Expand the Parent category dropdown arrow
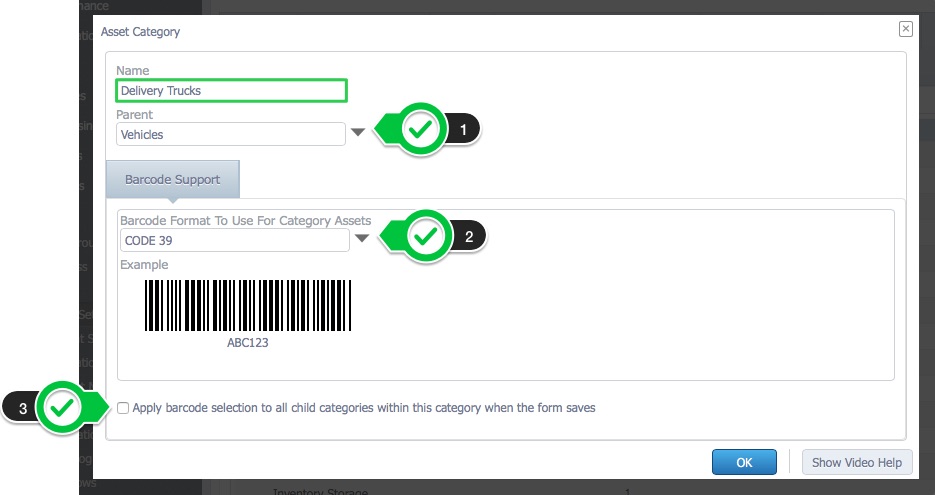Image resolution: width=935 pixels, height=495 pixels. [358, 132]
